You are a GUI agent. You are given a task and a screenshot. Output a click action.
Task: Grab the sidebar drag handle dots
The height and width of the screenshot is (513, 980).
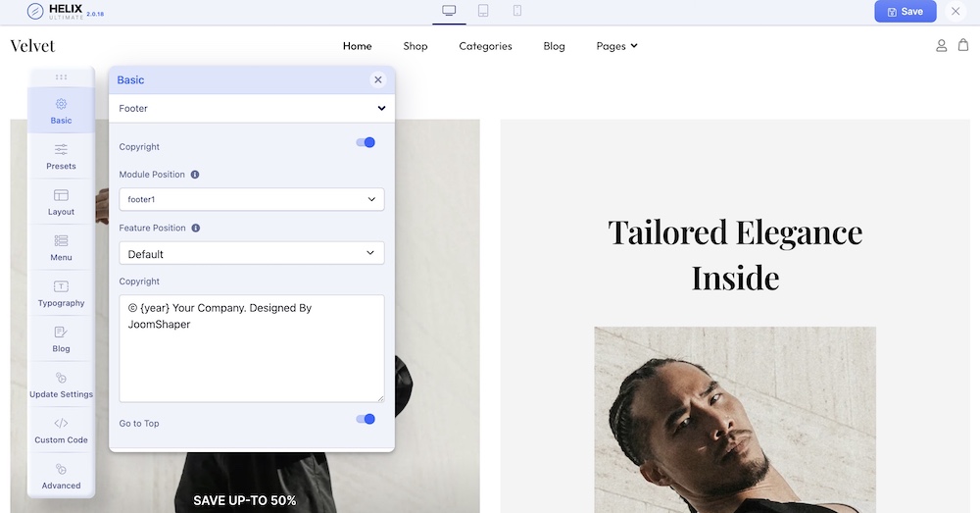[61, 77]
